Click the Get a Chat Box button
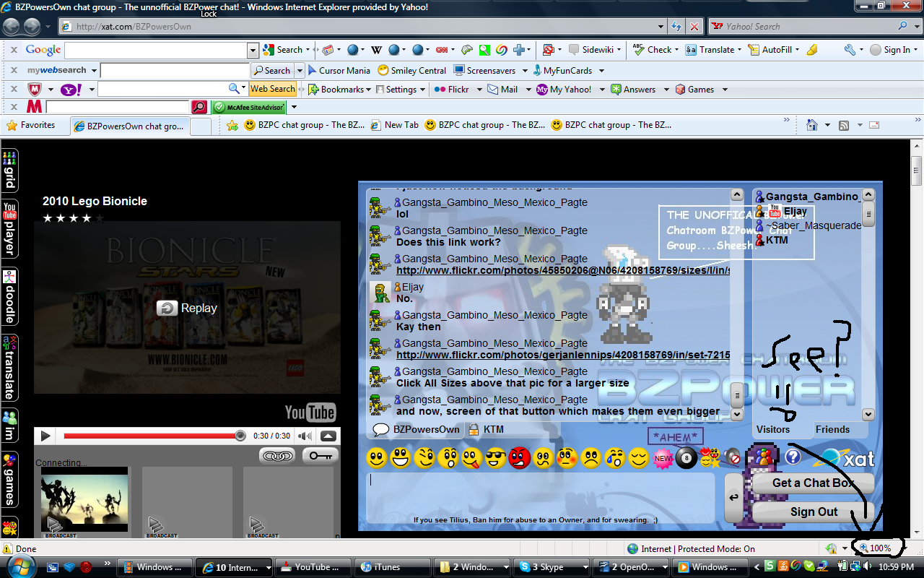The height and width of the screenshot is (578, 924). click(x=814, y=483)
